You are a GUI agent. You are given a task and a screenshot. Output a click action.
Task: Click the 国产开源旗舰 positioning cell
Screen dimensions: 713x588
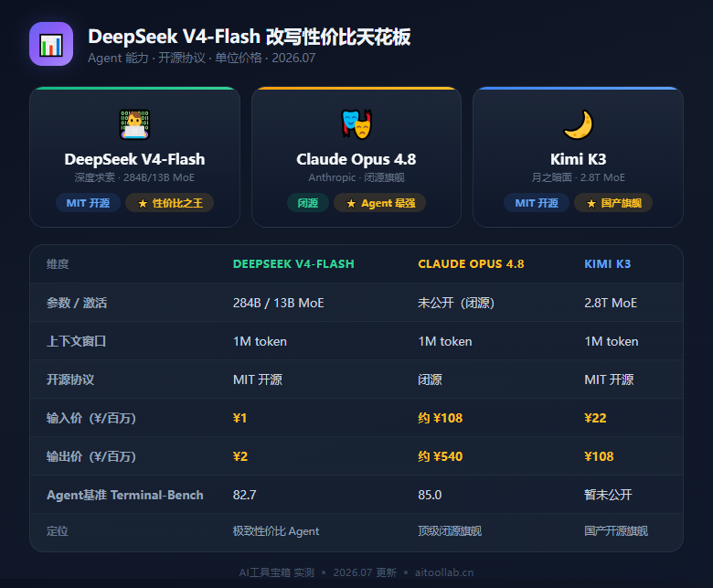616,530
